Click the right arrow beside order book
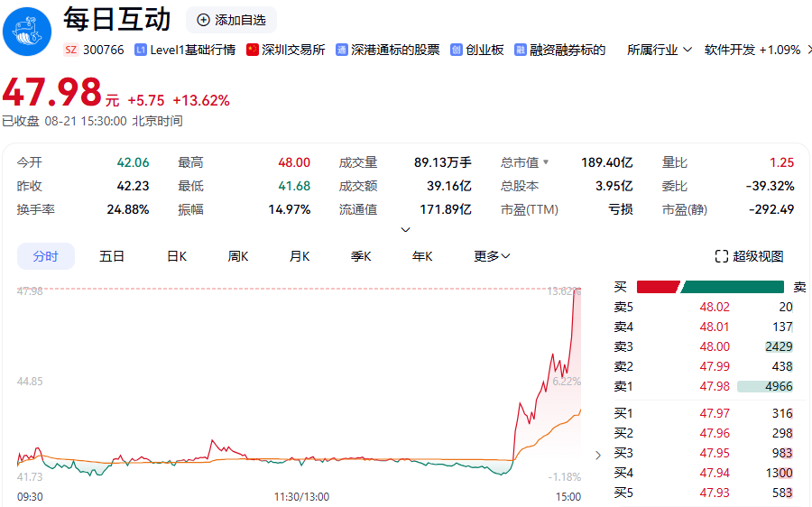 point(598,456)
